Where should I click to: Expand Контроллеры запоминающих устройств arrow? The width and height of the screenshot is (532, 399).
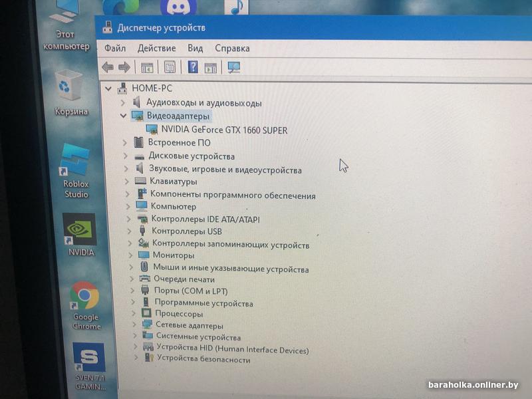click(x=130, y=243)
